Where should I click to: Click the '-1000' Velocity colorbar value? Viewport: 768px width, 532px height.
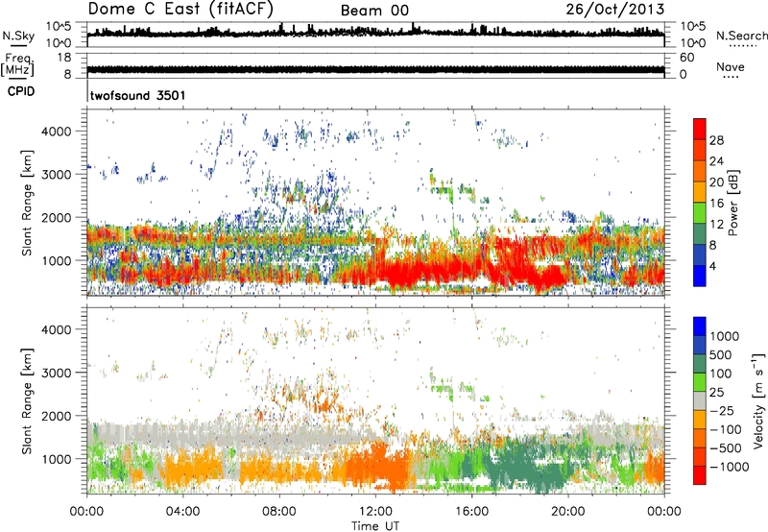(729, 467)
